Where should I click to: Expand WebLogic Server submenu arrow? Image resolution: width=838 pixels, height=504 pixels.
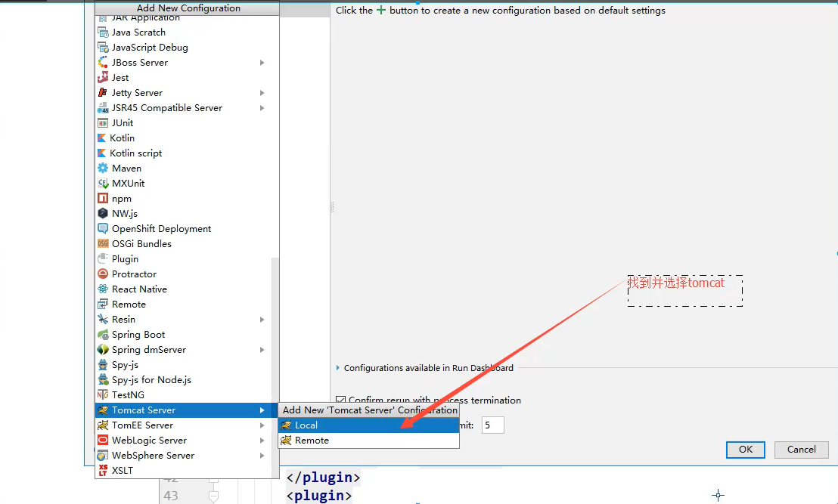pos(262,441)
